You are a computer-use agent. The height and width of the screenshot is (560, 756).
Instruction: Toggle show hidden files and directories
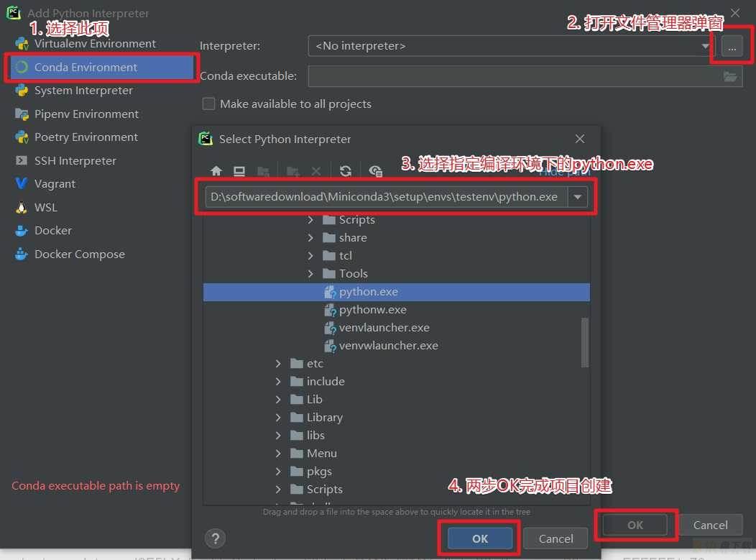[376, 171]
